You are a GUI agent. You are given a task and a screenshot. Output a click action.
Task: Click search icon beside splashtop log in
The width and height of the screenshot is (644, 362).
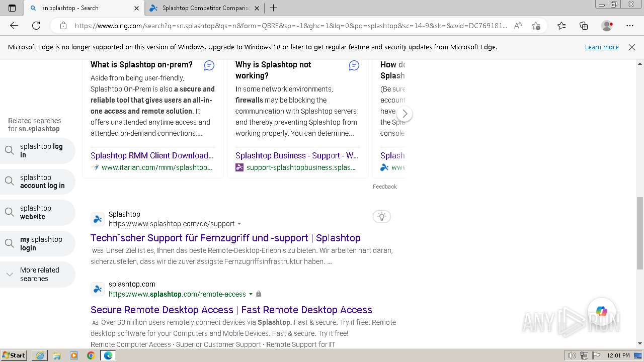pos(10,151)
